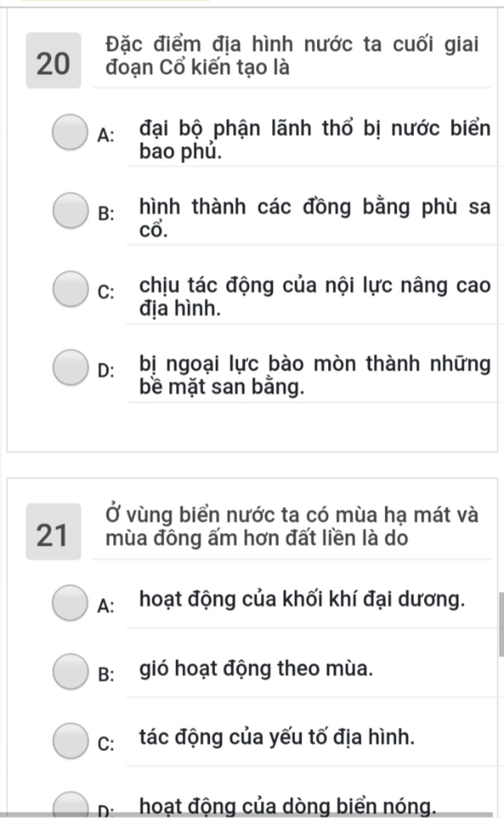Select answer D radio button for question 20
The width and height of the screenshot is (504, 818).
tap(70, 367)
